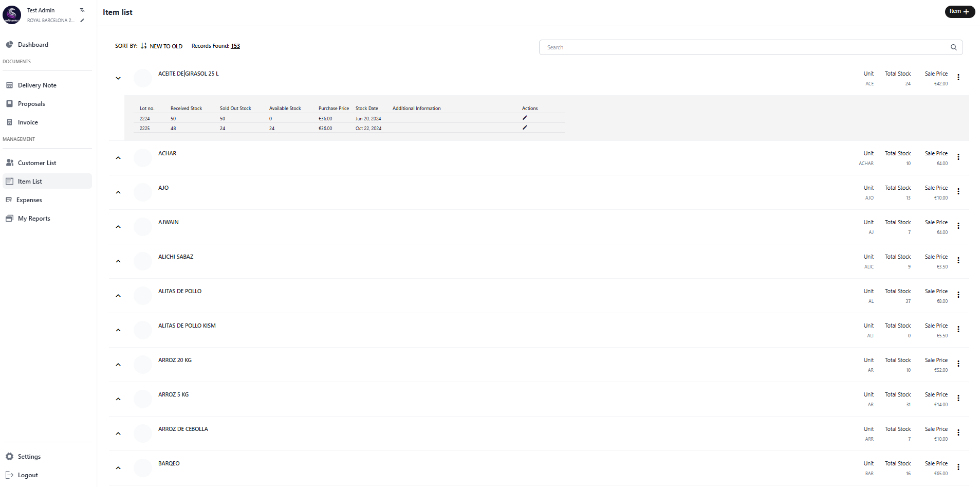Click the edit pencil for lot 2225
Screen dimensions: 980x487
pos(525,128)
